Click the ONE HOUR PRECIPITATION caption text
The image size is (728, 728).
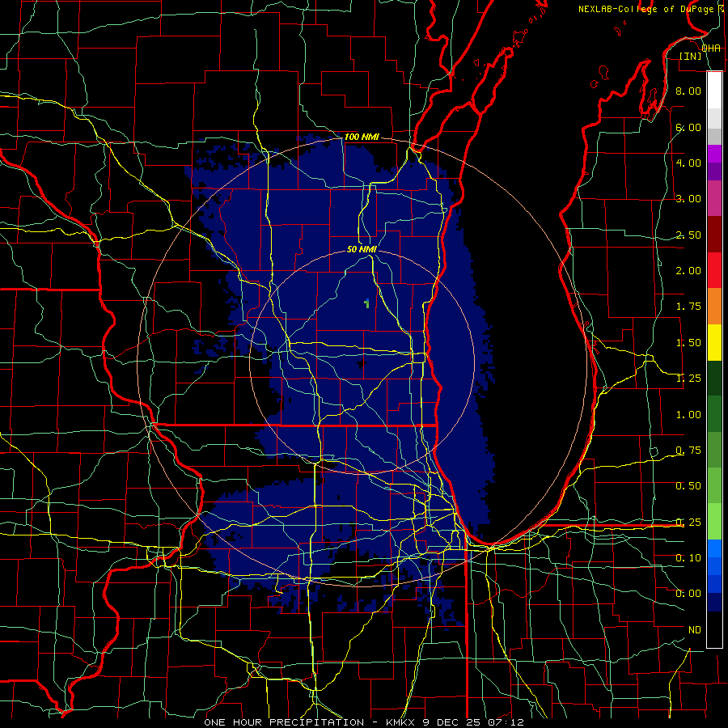coord(284,722)
